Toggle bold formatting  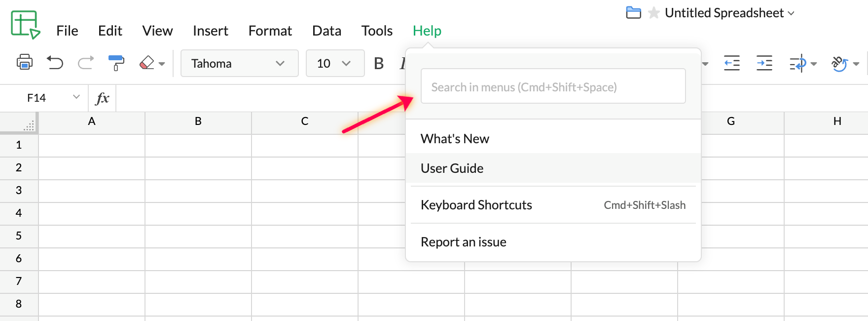coord(379,63)
